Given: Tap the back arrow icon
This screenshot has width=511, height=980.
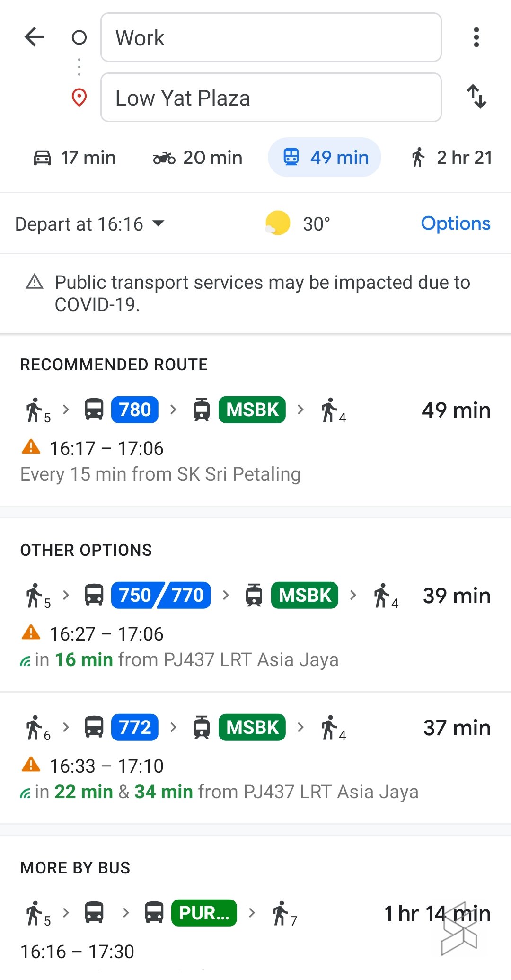Looking at the screenshot, I should point(35,37).
